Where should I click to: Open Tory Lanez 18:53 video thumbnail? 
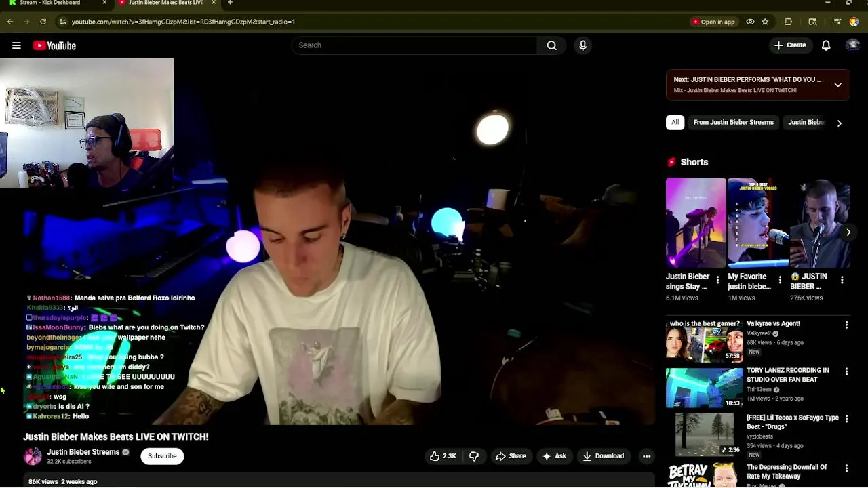coord(705,388)
